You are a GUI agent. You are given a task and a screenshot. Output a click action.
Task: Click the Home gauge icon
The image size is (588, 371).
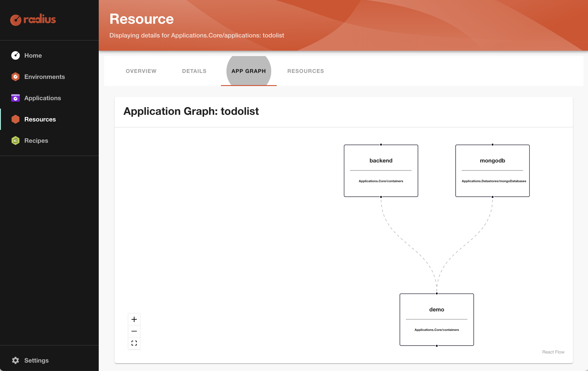[15, 55]
